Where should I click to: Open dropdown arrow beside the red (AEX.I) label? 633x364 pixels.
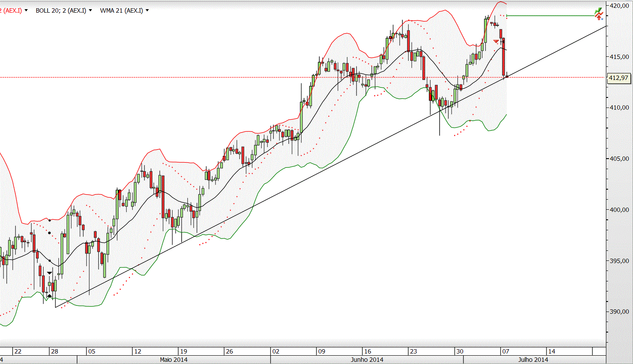tap(26, 10)
